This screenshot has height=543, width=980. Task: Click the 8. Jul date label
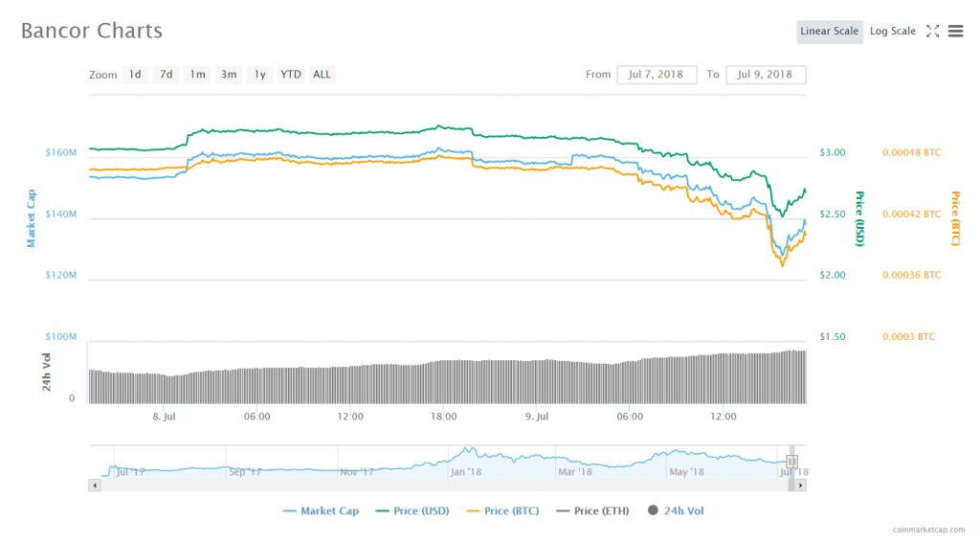[x=164, y=417]
